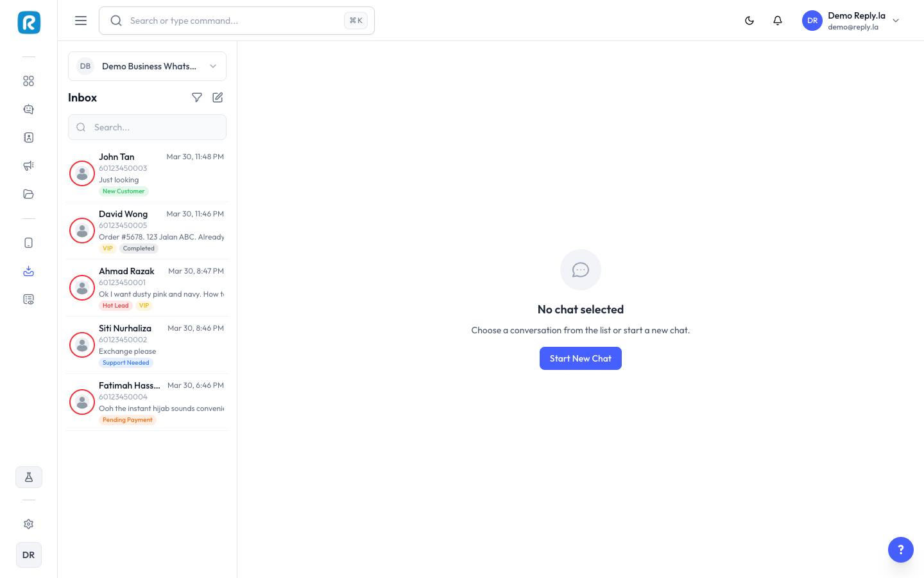The image size is (924, 578).
Task: Open Fatimah Hass... conversation
Action: (147, 402)
